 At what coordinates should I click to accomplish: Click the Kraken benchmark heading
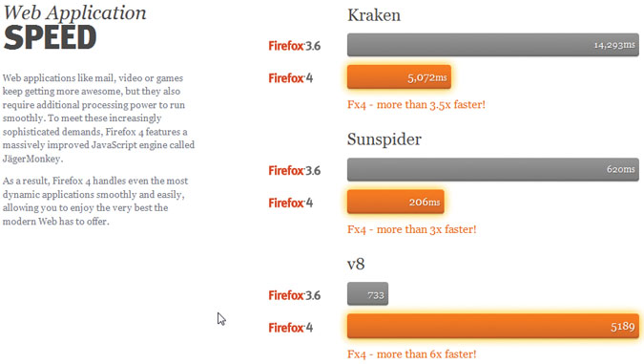pyautogui.click(x=374, y=15)
